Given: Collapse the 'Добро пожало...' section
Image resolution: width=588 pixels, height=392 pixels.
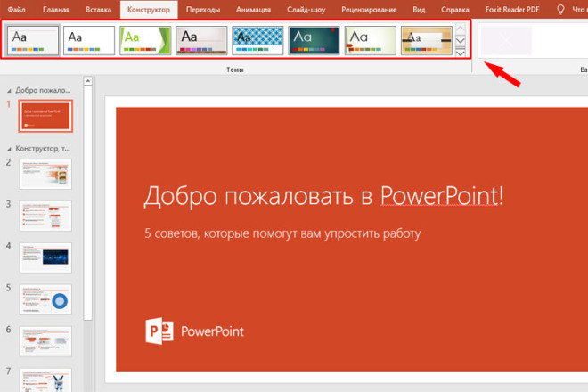Looking at the screenshot, I should click(x=9, y=91).
